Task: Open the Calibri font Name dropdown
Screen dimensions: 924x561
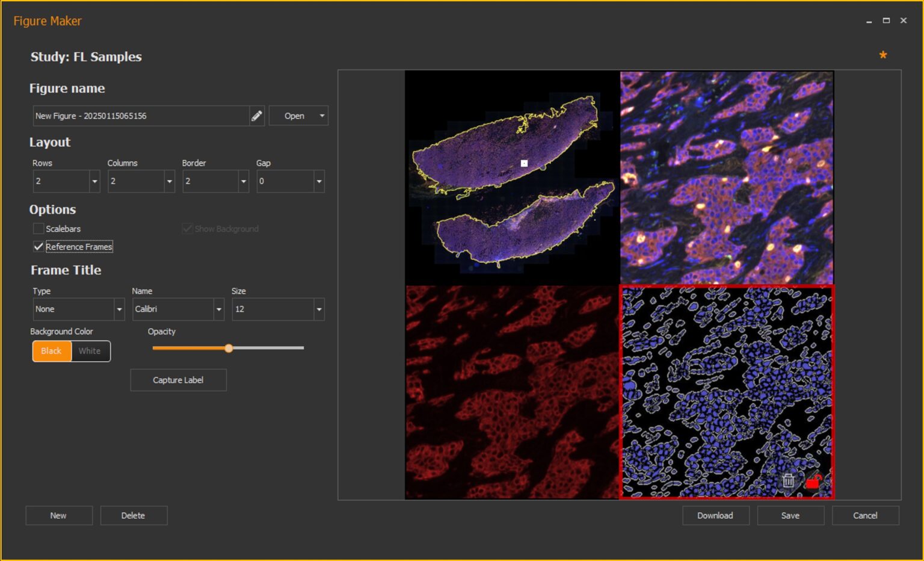Action: (218, 309)
